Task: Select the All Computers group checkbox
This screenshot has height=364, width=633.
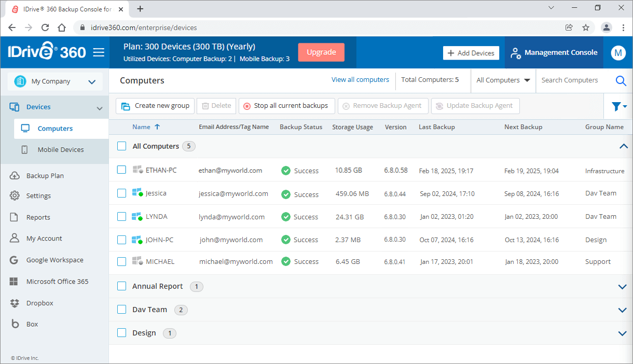Action: (121, 146)
